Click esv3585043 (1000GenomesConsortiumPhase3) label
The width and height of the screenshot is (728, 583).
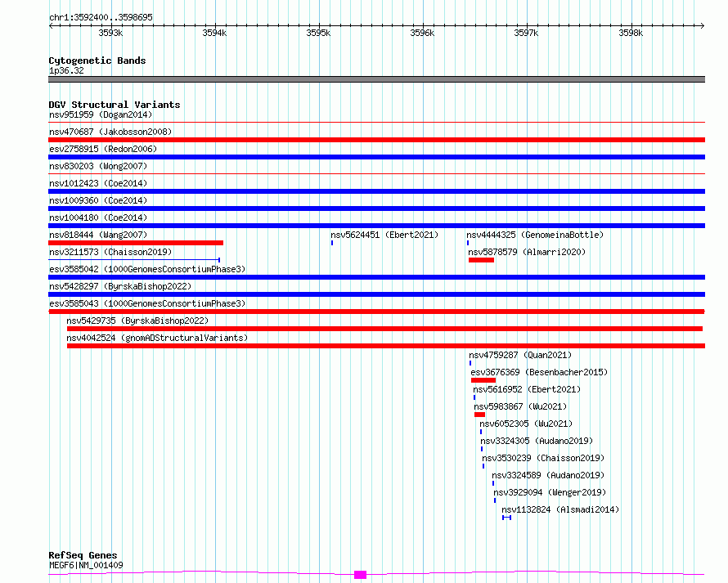tap(147, 303)
